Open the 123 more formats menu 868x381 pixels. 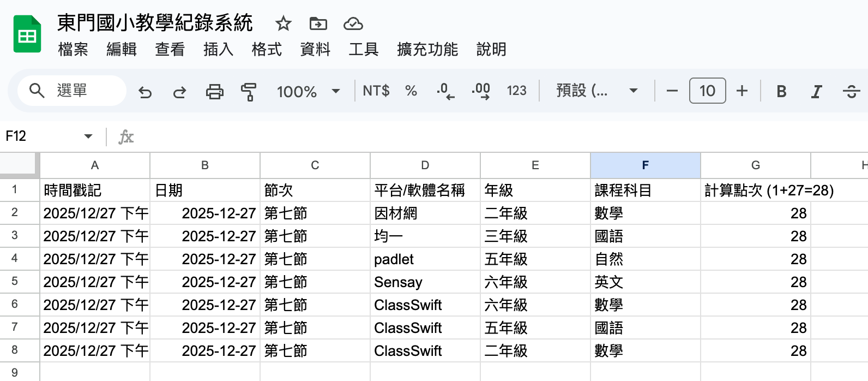click(x=516, y=91)
